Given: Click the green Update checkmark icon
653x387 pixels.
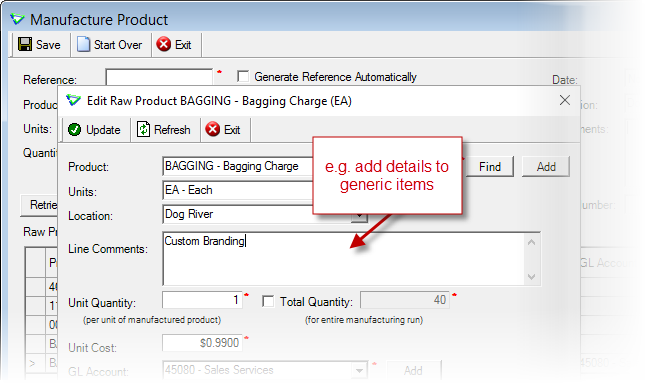Looking at the screenshot, I should (x=75, y=130).
